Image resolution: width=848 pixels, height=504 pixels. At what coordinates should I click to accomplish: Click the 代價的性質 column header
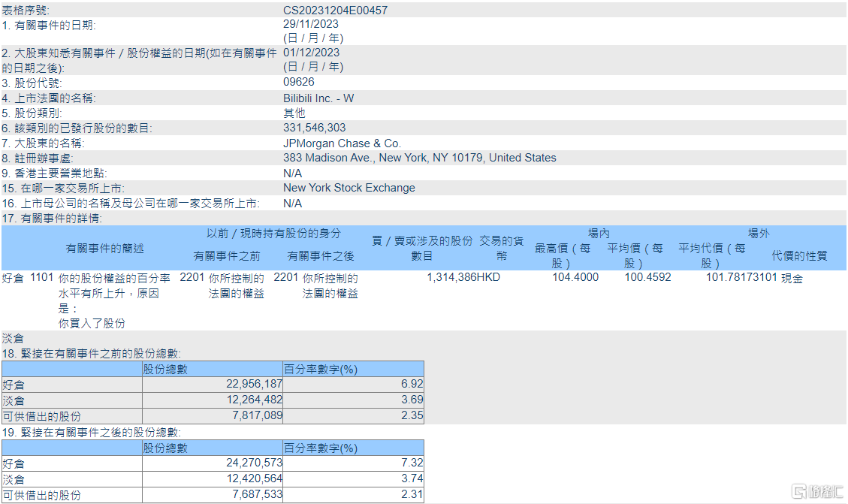(x=799, y=256)
